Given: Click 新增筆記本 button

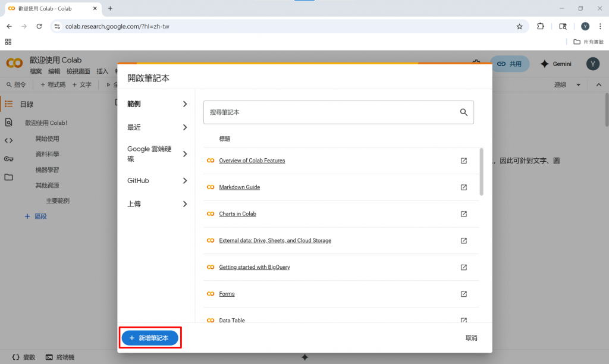Looking at the screenshot, I should coord(150,338).
